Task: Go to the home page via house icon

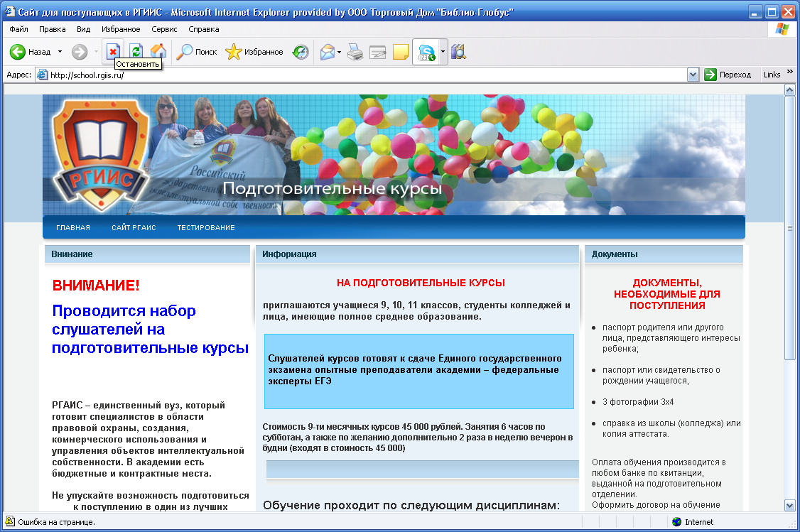Action: point(158,51)
